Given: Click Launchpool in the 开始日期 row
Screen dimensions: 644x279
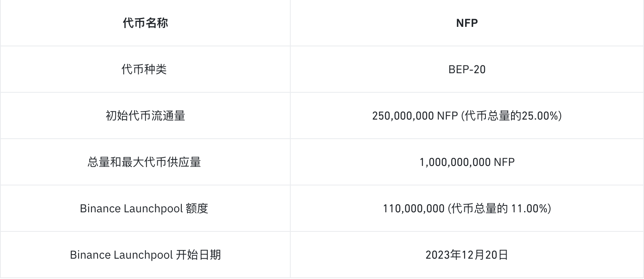Looking at the screenshot, I should pyautogui.click(x=143, y=255).
